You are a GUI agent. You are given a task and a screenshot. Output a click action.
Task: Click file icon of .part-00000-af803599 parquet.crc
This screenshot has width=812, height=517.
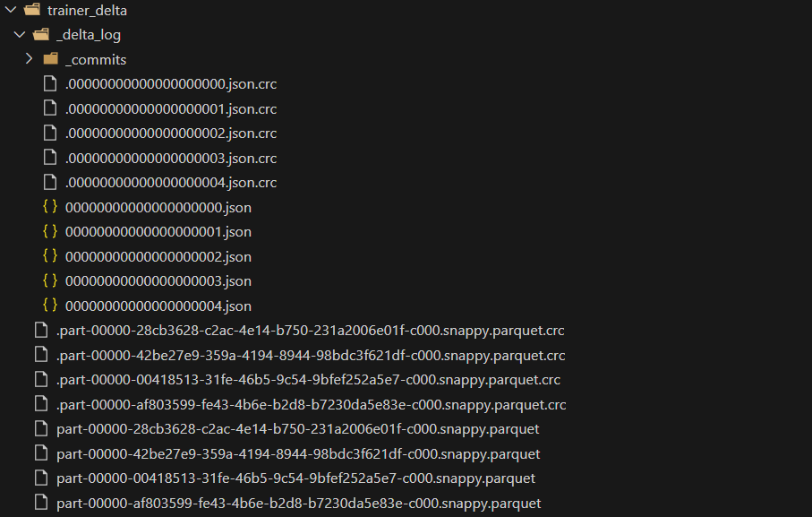[41, 403]
